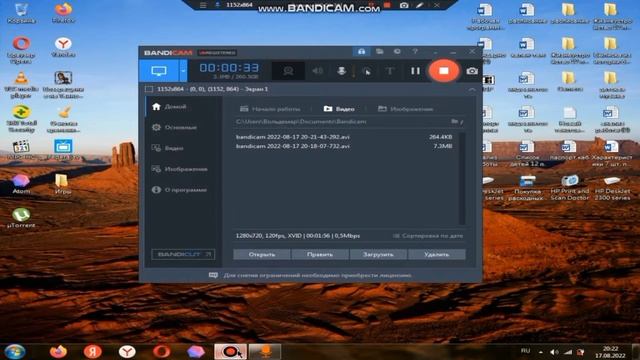Screen dimensions: 640x360
Task: Open the 360 Total Security shortcut
Action: pyautogui.click(x=21, y=119)
